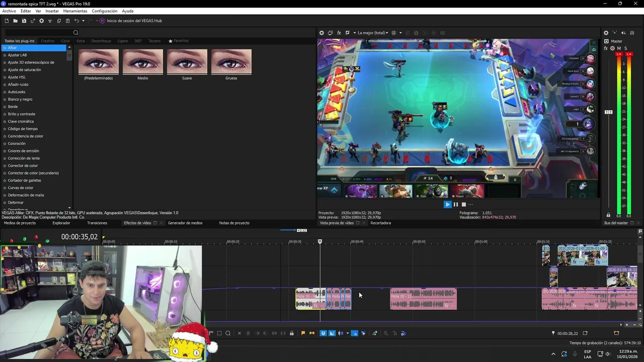Viewport: 644px width, 362px height.
Task: Select the Creativo plug-in filter tab
Action: [48, 41]
